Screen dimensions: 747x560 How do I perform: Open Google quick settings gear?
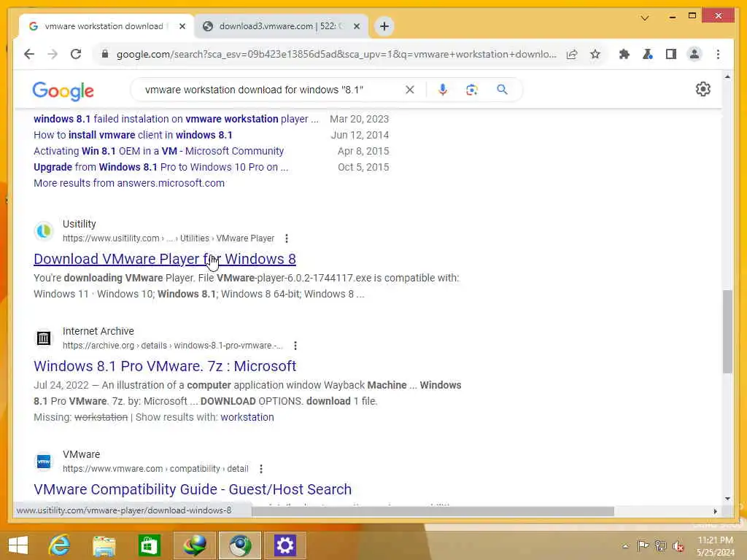pos(703,89)
